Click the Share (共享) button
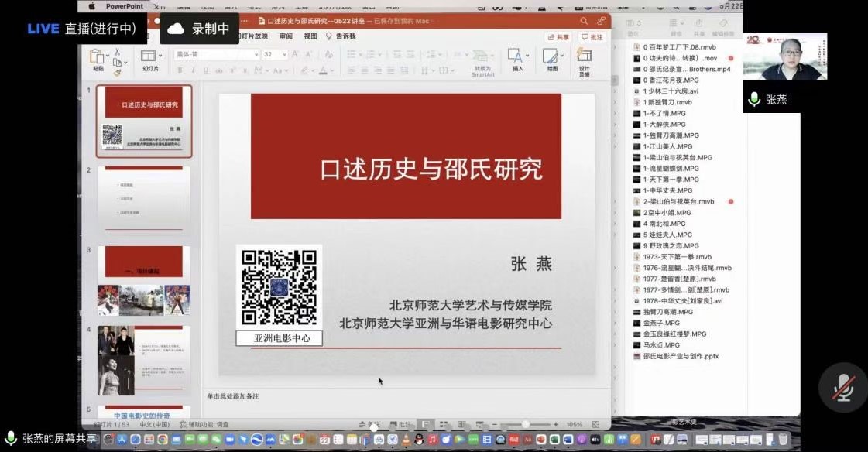The width and height of the screenshot is (868, 452). click(x=558, y=37)
